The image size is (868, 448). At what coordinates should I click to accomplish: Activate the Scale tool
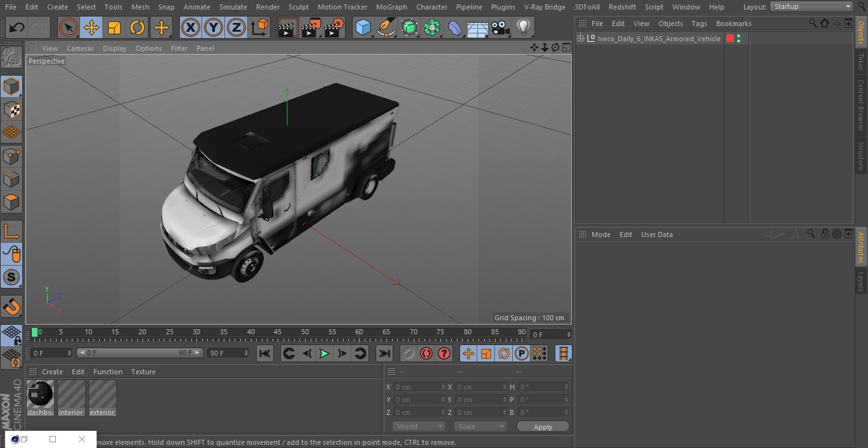pyautogui.click(x=114, y=27)
